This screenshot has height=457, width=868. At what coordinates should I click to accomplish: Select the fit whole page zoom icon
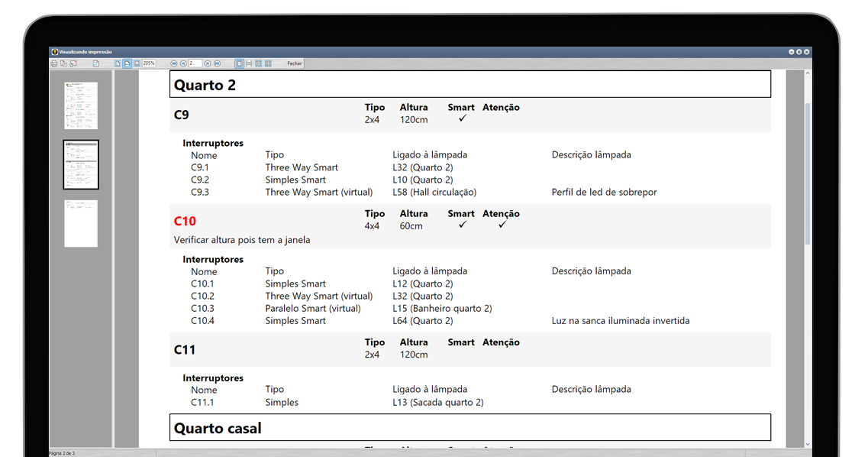(x=118, y=63)
